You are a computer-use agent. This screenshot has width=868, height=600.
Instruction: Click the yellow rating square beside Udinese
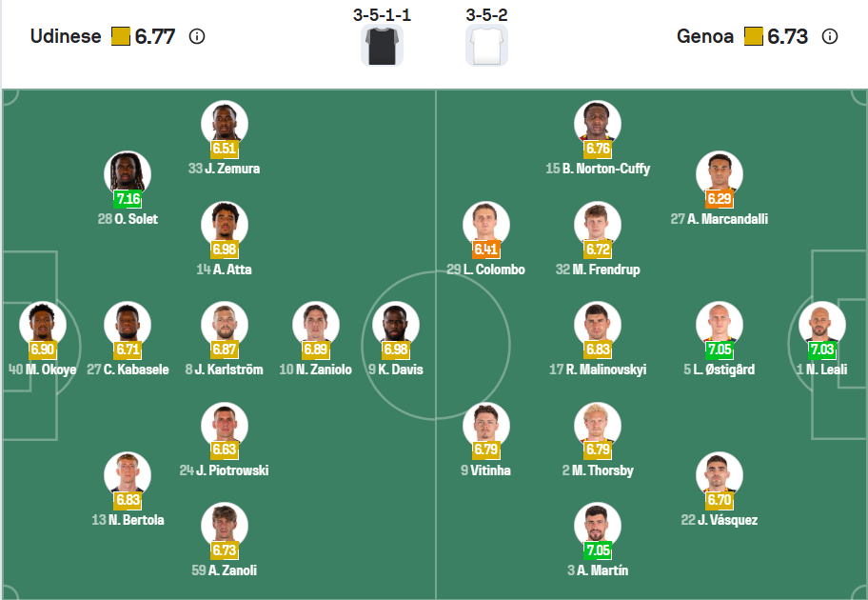tap(121, 37)
